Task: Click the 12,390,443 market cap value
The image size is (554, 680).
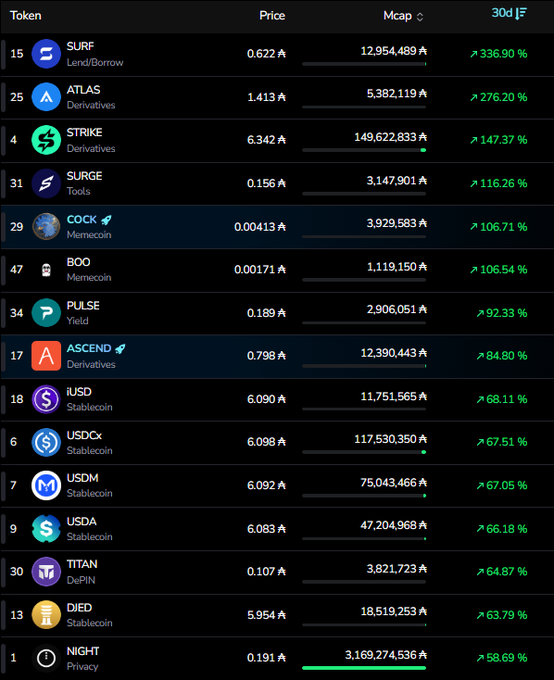Action: pyautogui.click(x=393, y=353)
